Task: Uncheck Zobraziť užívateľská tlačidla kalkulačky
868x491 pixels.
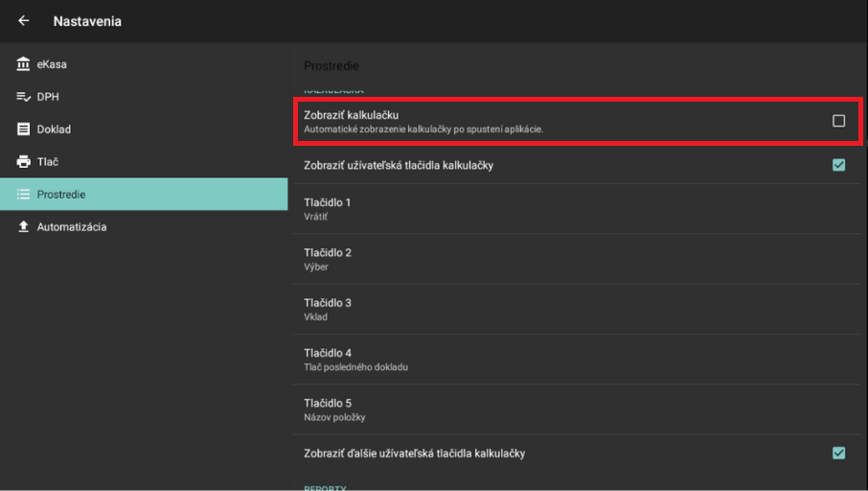Action: 838,165
